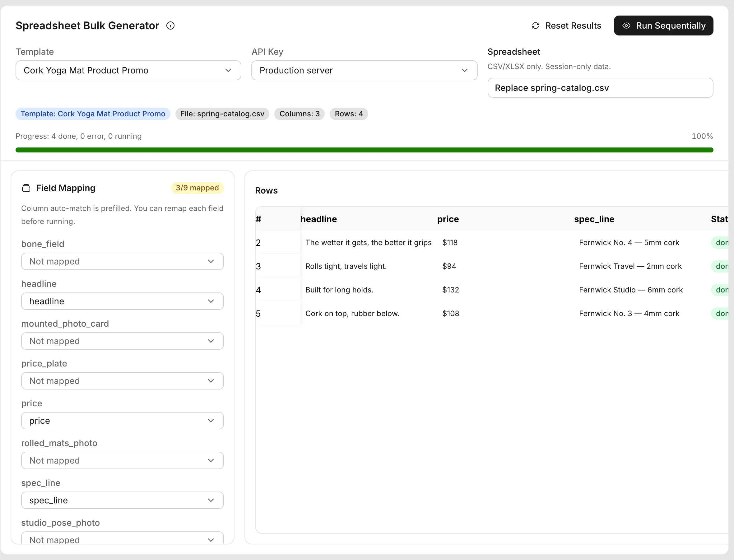
Task: Open the Template dropdown (Cork Yoga Mat Product Promo)
Action: click(128, 70)
